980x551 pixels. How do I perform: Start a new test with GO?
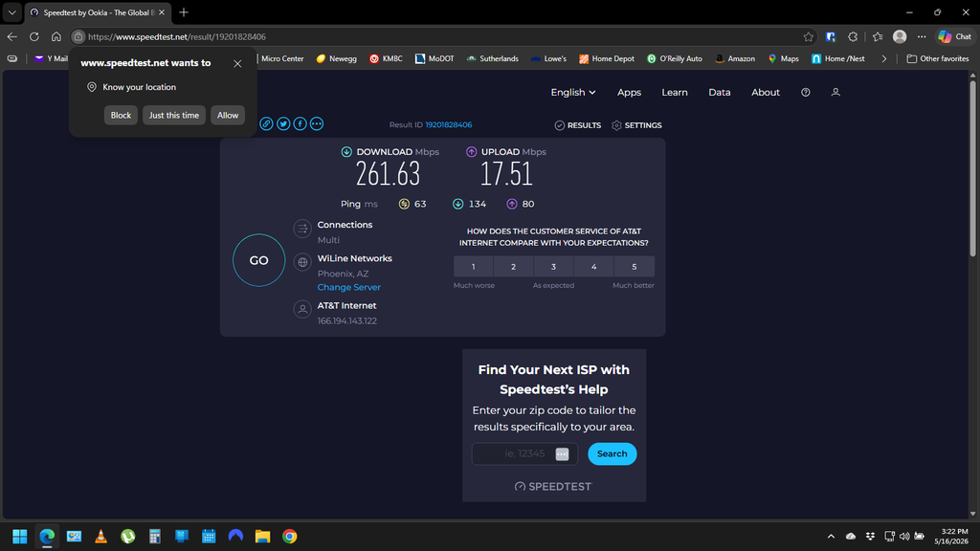coord(258,260)
